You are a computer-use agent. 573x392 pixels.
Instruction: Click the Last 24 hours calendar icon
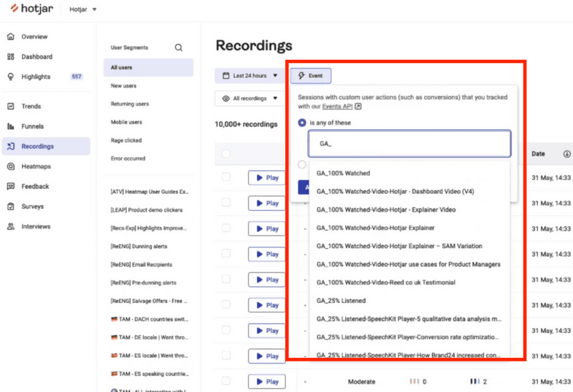point(226,76)
